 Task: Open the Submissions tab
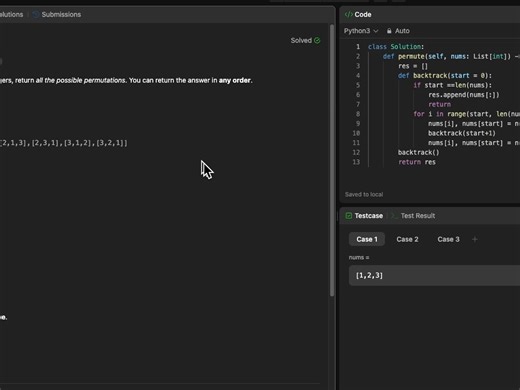pos(61,14)
